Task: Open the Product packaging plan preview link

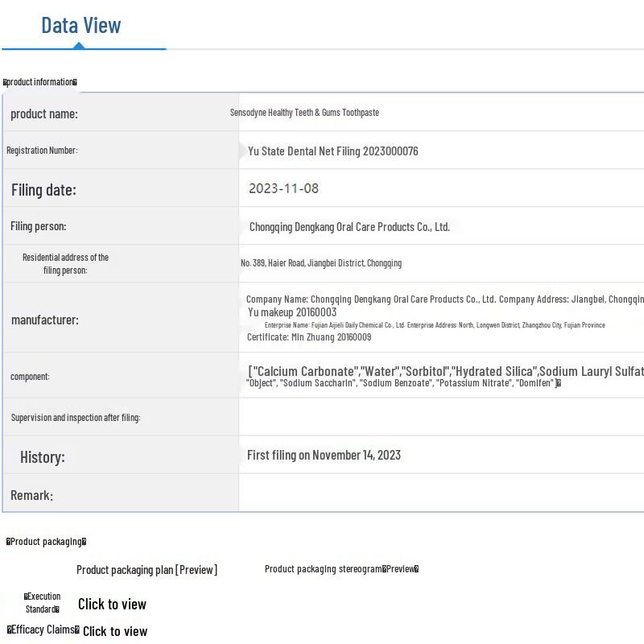Action: click(x=147, y=570)
